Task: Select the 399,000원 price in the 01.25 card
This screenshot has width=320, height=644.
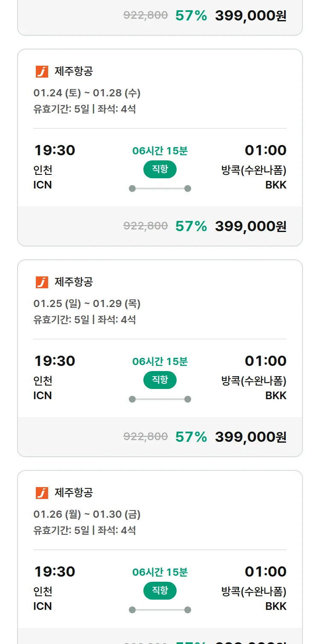Action: [x=250, y=437]
